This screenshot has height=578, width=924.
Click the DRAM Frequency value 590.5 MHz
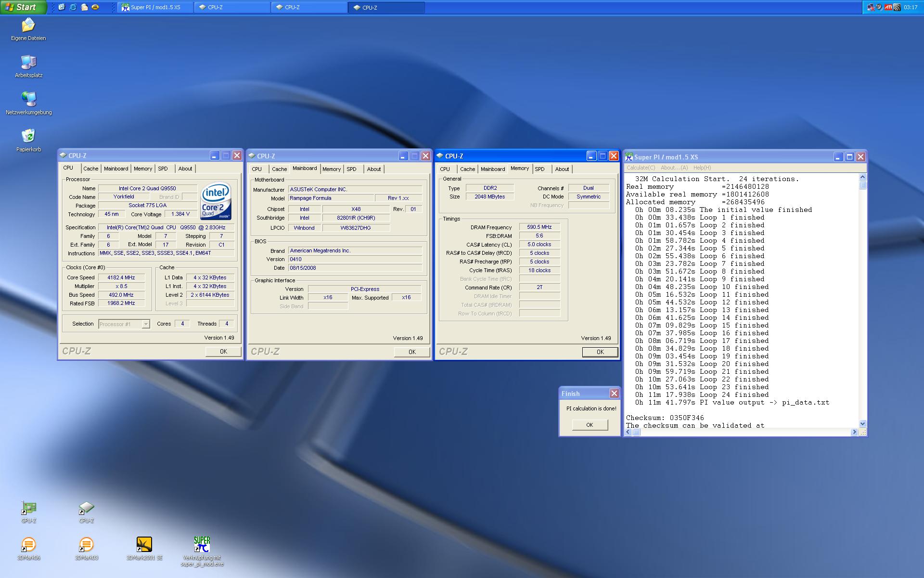pyautogui.click(x=539, y=227)
